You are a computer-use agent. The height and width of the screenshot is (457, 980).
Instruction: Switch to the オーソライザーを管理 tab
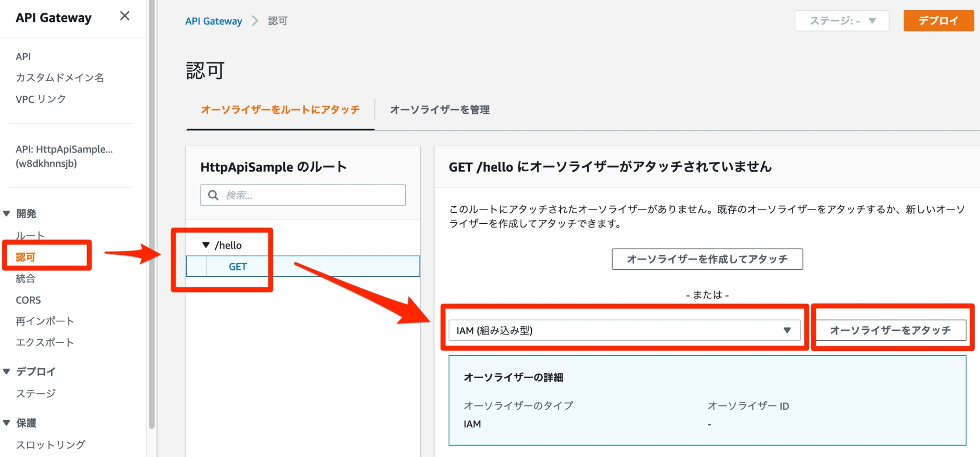440,110
